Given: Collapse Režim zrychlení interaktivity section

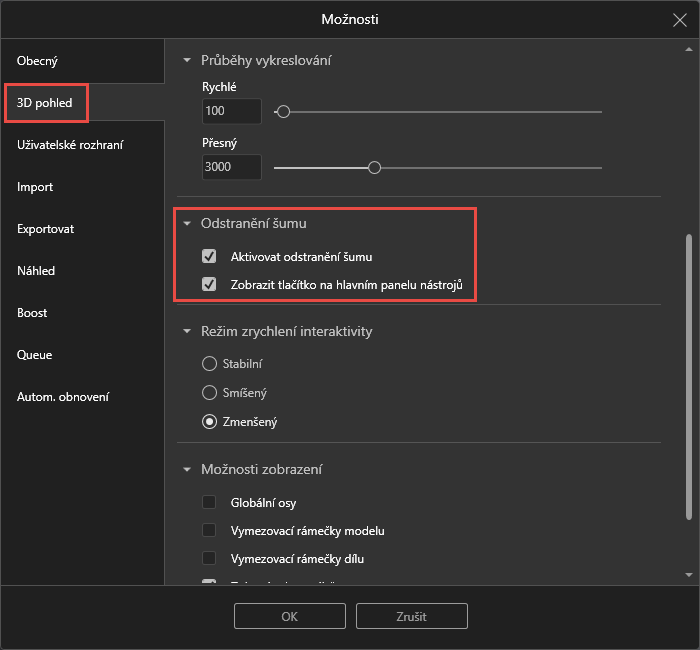Looking at the screenshot, I should click(x=187, y=331).
